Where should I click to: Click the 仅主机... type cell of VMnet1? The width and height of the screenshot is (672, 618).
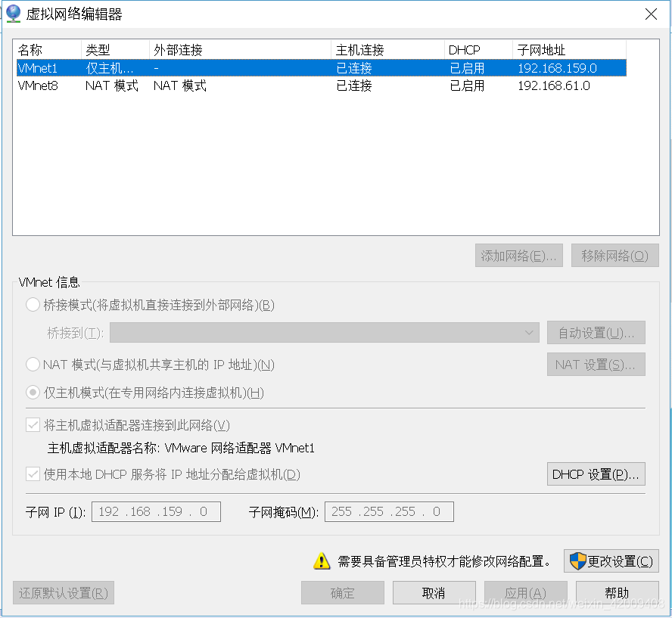point(110,68)
